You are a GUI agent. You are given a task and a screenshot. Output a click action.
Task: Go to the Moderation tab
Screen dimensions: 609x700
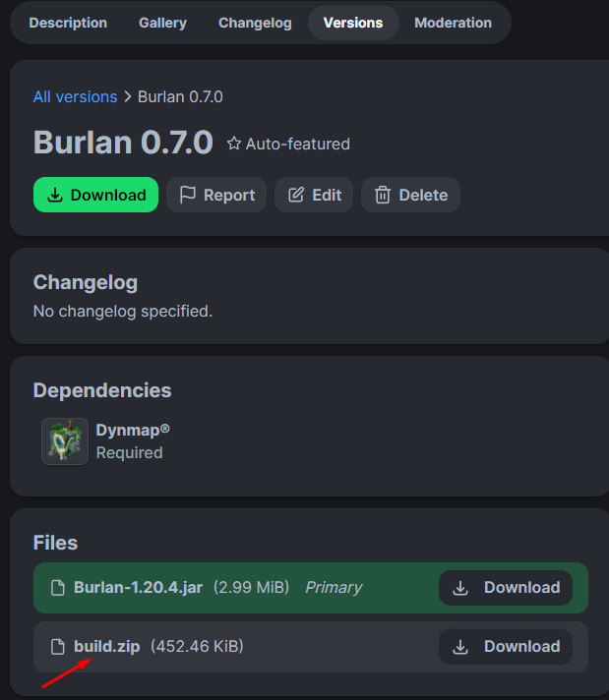tap(453, 23)
